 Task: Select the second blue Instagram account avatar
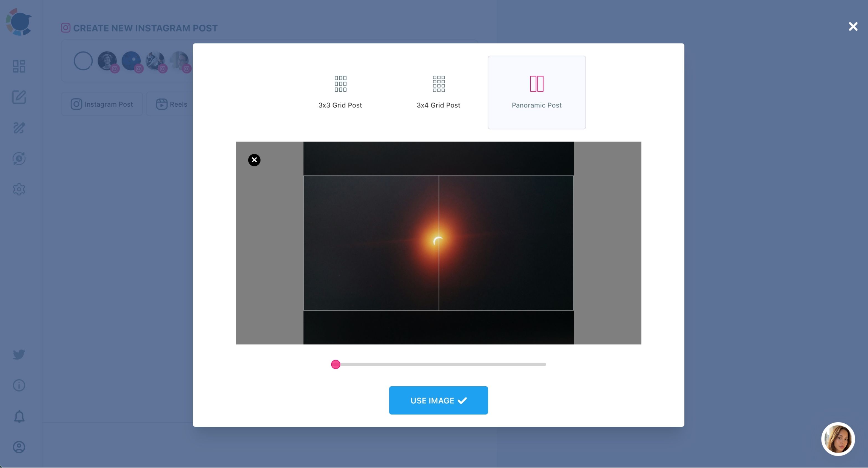(x=132, y=61)
